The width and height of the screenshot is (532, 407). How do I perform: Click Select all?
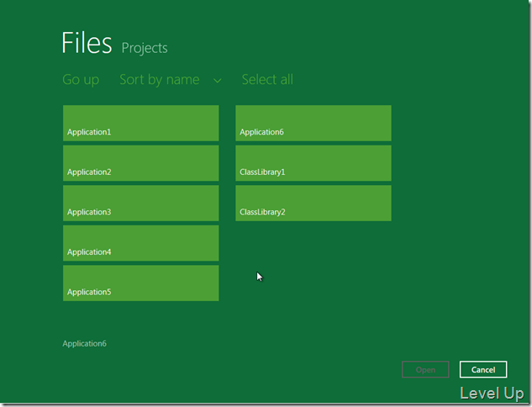pos(267,79)
